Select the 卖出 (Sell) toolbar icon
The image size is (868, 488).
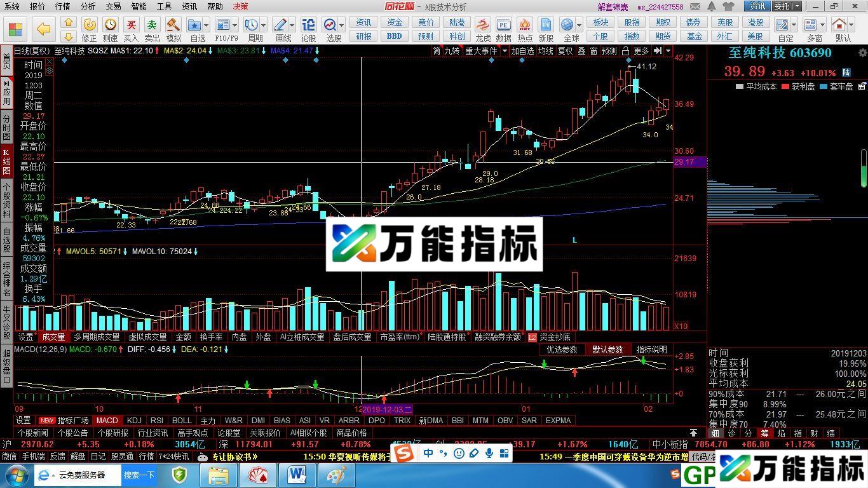(x=153, y=25)
